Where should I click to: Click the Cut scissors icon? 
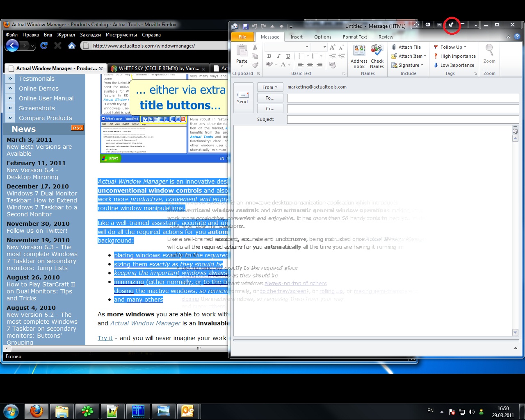[x=255, y=47]
